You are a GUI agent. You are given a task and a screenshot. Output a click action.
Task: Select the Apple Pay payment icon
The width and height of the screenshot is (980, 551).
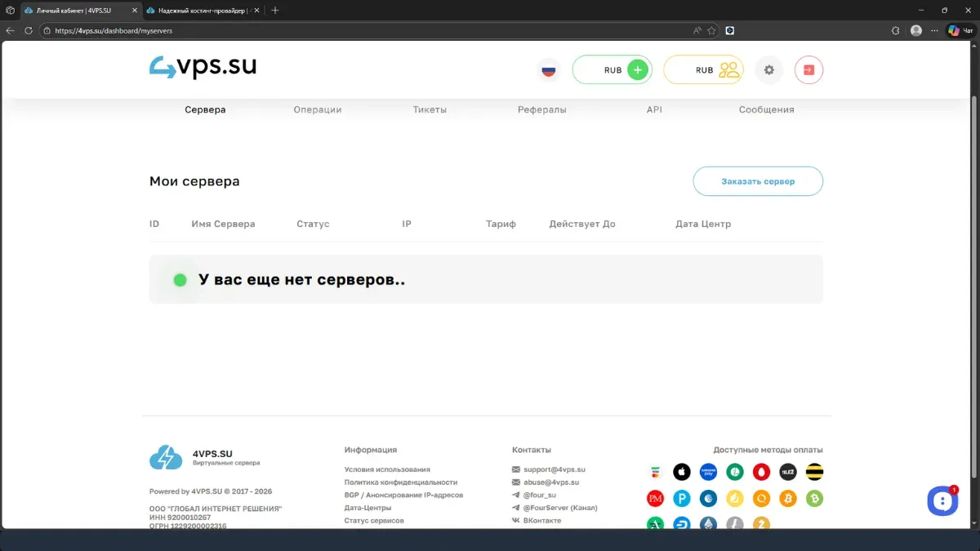682,472
